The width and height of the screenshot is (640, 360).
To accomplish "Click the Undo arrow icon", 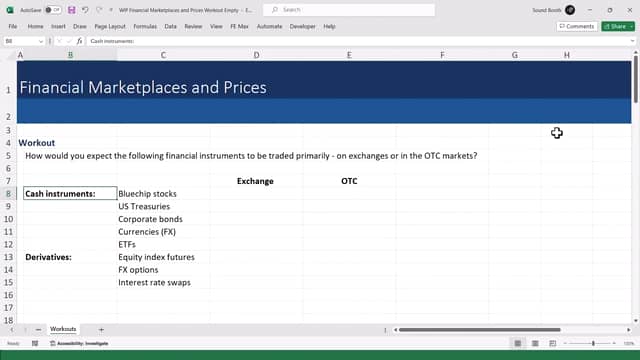I will 85,10.
